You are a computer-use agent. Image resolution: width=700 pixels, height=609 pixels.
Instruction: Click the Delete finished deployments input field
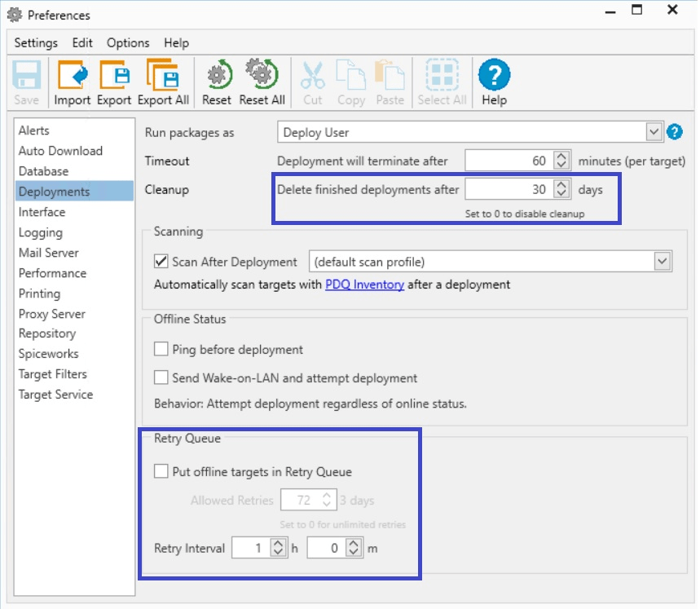505,189
